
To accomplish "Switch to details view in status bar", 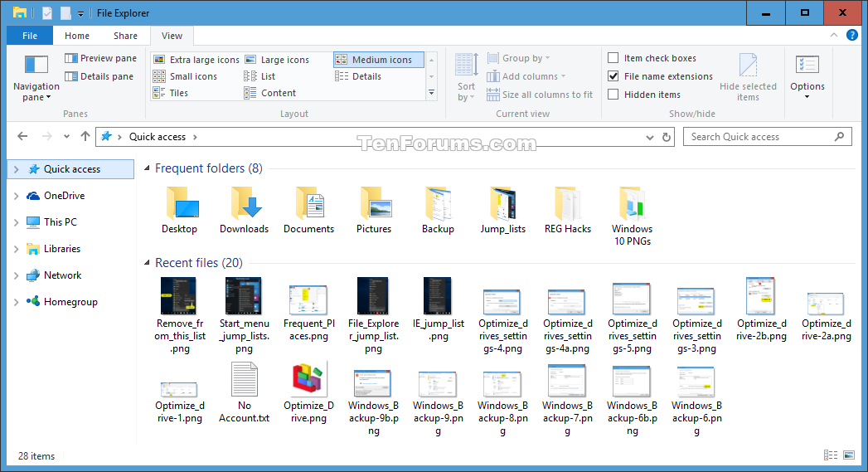I will tap(831, 455).
